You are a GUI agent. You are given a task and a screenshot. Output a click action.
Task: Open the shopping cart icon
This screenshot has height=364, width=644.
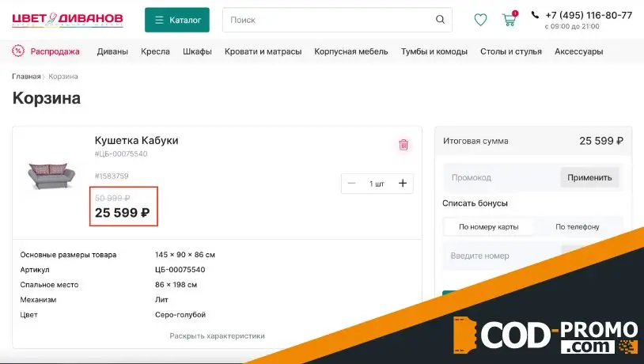coord(510,19)
